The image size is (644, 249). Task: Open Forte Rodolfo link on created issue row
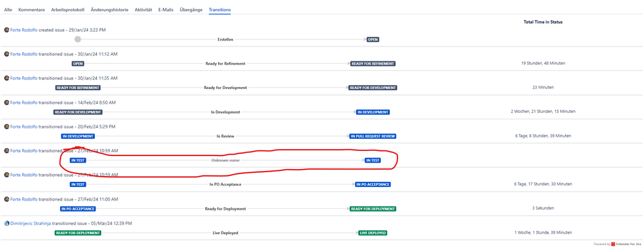point(24,30)
